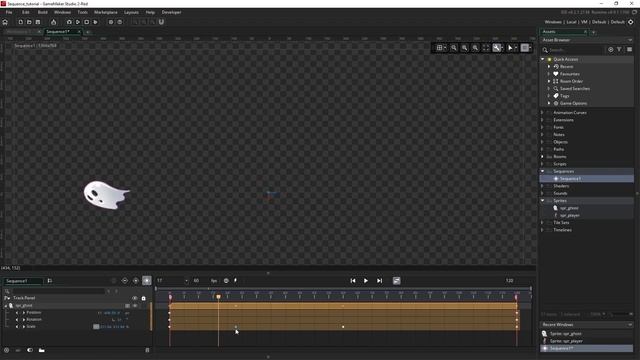Viewport: 640px width, 360px height.
Task: Open the Marketplace menu
Action: [x=106, y=12]
